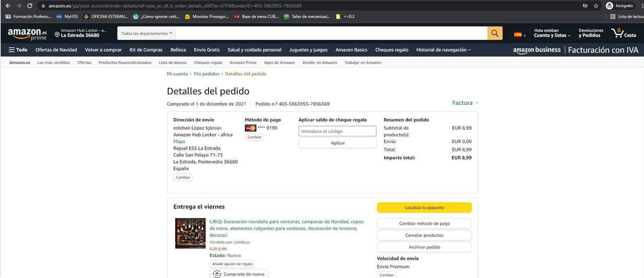Open Belleza nav item
The height and width of the screenshot is (278, 644).
(178, 50)
